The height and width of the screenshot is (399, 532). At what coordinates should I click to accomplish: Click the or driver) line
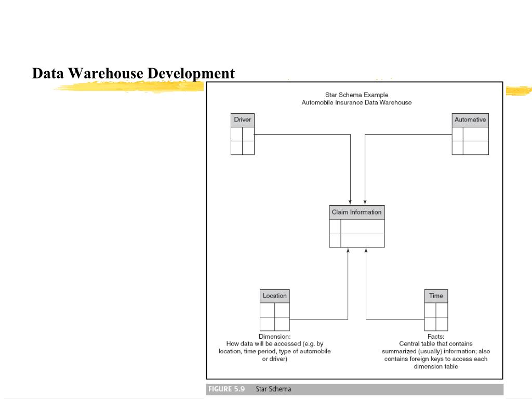coord(275,359)
